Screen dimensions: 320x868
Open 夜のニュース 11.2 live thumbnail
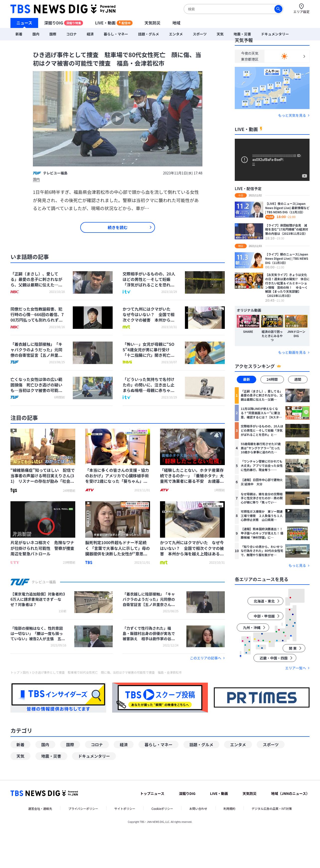[249, 210]
